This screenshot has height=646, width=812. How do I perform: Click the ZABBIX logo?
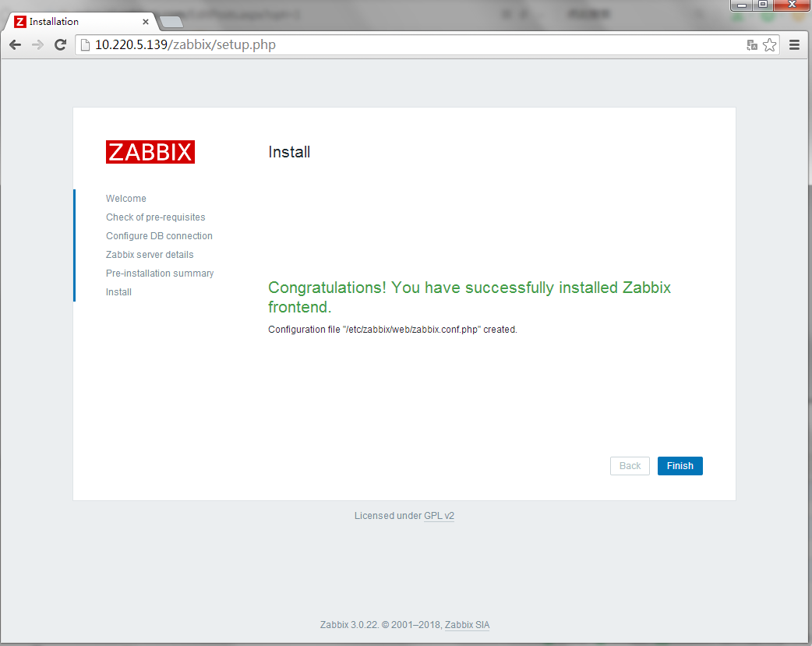(150, 152)
